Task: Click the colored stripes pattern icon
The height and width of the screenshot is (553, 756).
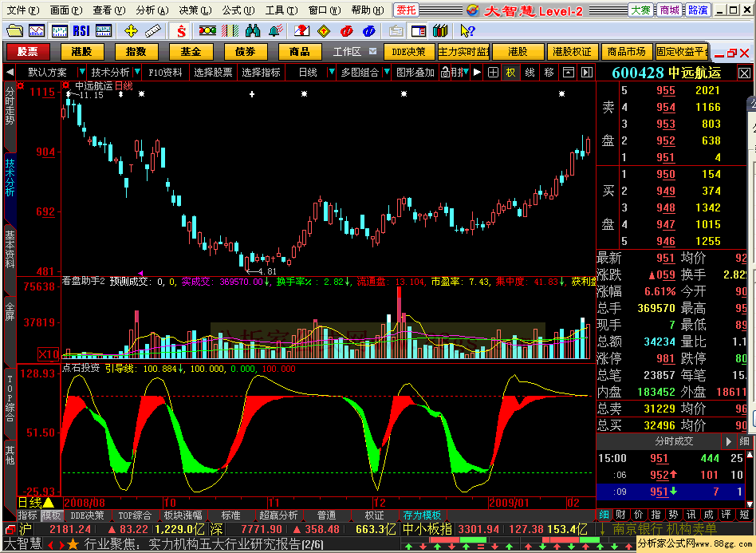Action: 230,31
